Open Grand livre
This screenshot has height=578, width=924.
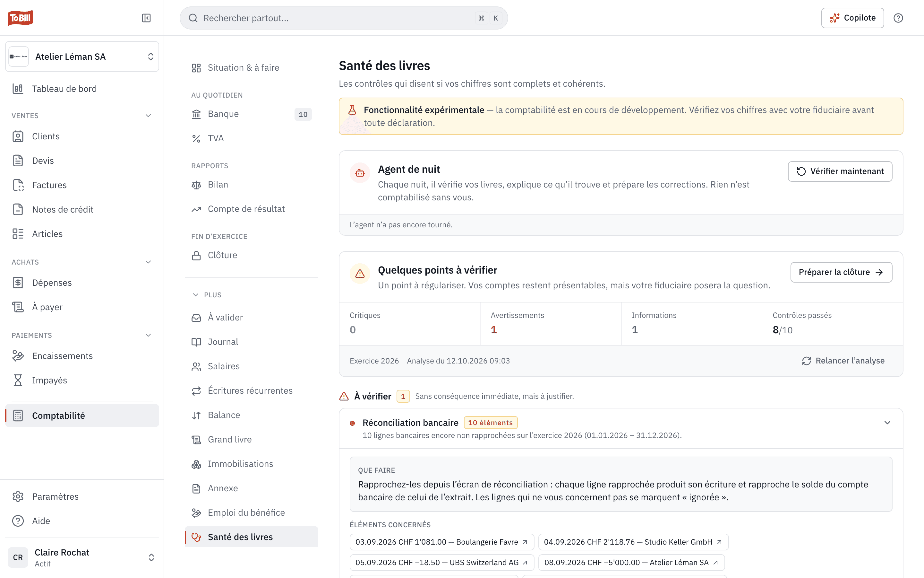[251, 440]
